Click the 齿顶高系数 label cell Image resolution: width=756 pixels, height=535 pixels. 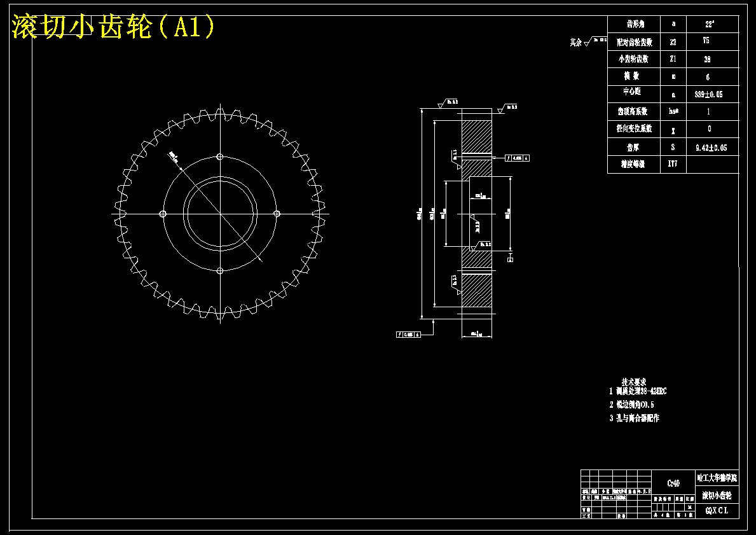(x=633, y=111)
